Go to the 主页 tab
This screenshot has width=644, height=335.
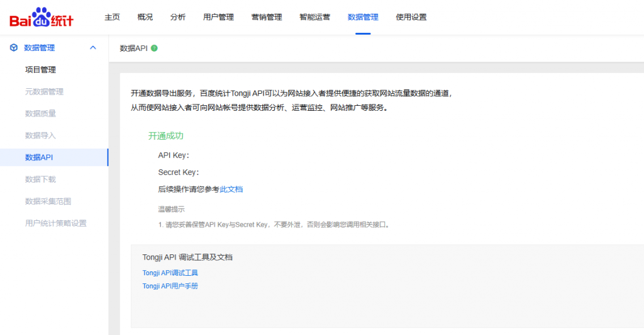pos(112,17)
